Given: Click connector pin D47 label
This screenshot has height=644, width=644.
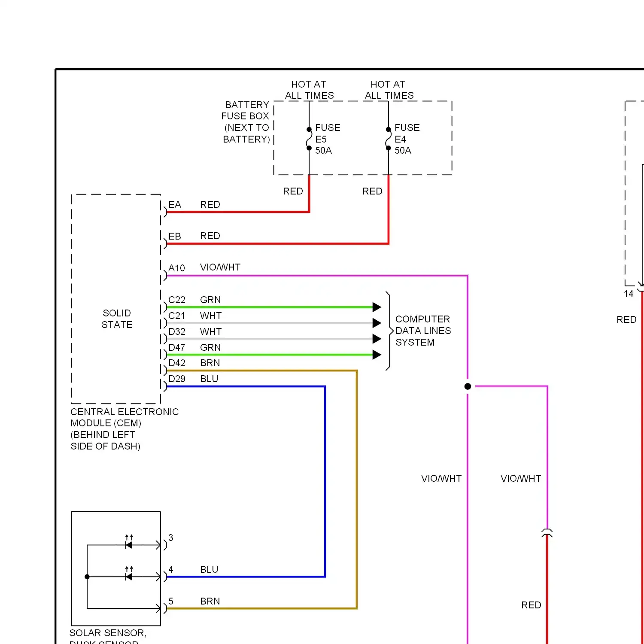Looking at the screenshot, I should tap(177, 347).
